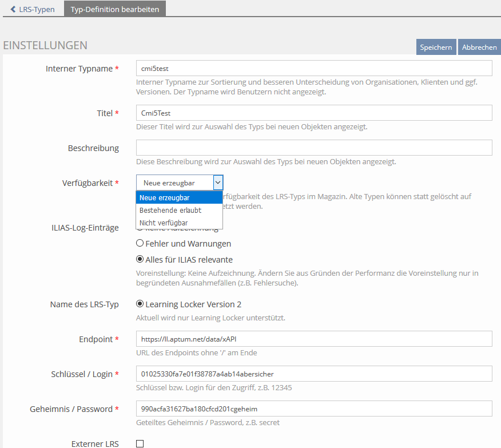Select Learning Locker Version 2 radio button
This screenshot has height=448, width=501.
tap(140, 304)
